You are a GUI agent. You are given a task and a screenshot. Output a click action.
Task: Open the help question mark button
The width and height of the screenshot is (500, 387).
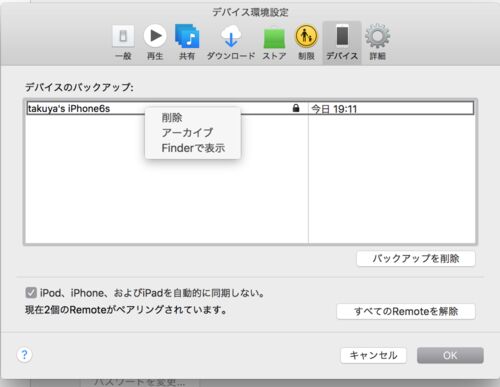tap(24, 354)
